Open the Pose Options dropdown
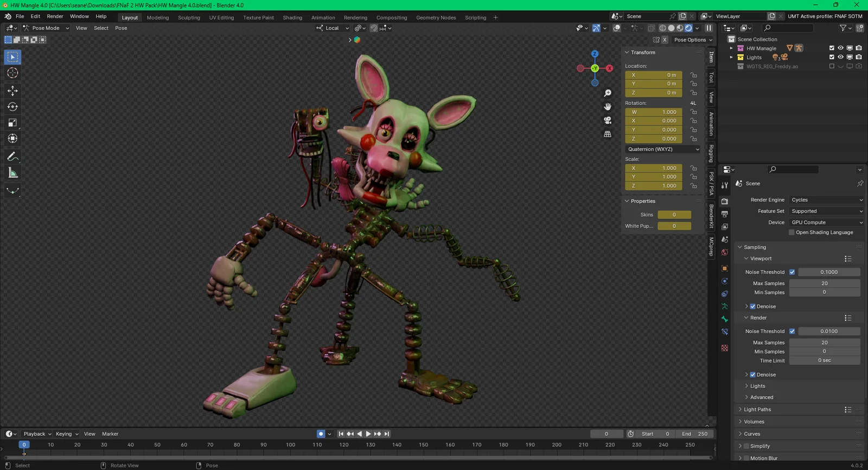 [693, 40]
